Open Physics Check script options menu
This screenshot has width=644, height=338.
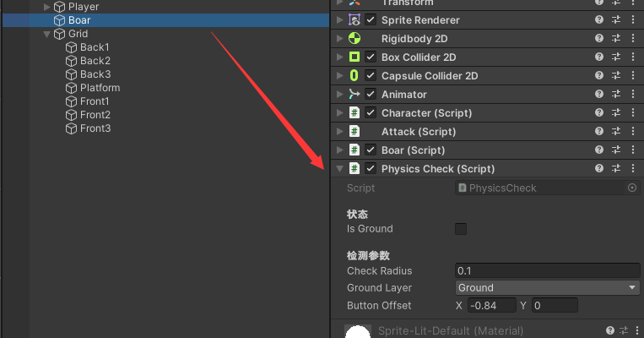pyautogui.click(x=633, y=169)
